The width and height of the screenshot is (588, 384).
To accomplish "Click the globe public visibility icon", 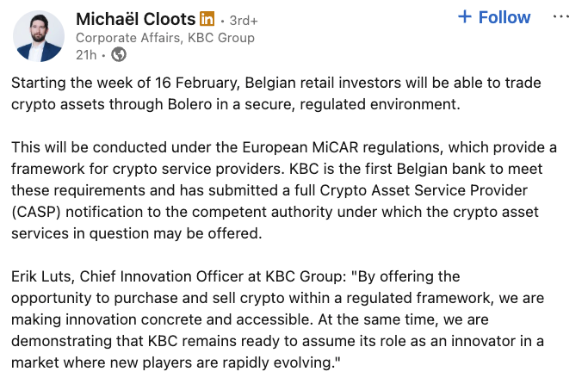I will pyautogui.click(x=119, y=55).
